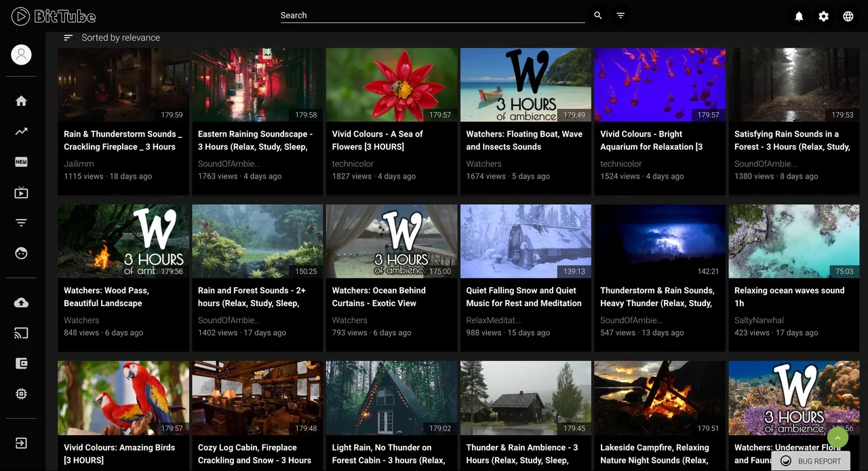This screenshot has height=471, width=868.
Task: Open title Quiet Falling Snow and Quiet Music
Action: click(524, 297)
